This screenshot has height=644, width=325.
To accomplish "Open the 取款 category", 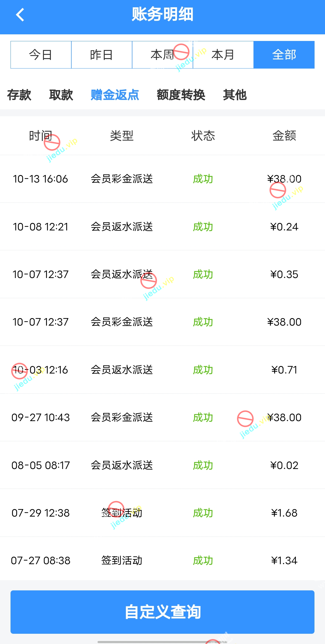I will [61, 95].
